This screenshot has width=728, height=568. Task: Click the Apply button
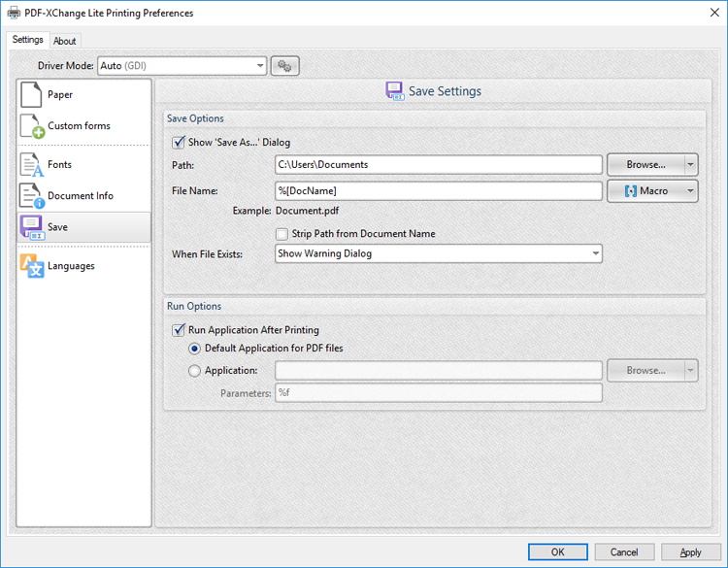click(x=690, y=551)
